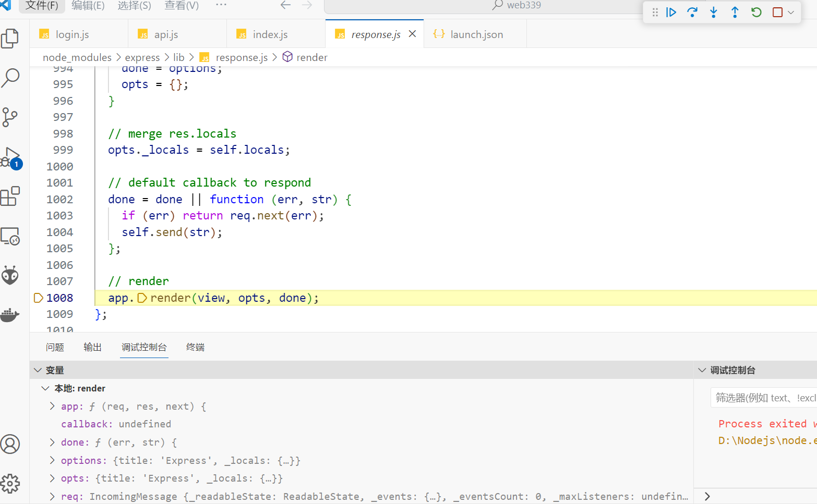The width and height of the screenshot is (817, 504).
Task: Expand the done variable
Action: (52, 442)
